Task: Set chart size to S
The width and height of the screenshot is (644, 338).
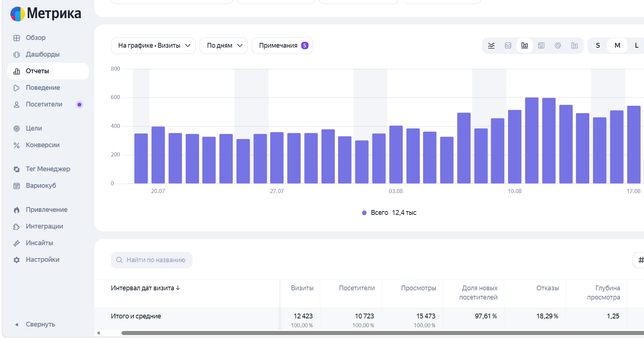Action: pos(598,45)
